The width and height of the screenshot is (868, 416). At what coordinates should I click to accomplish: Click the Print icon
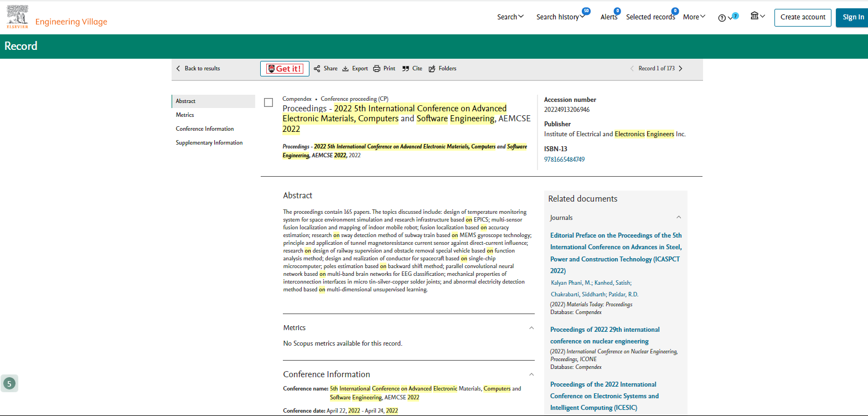pos(376,69)
